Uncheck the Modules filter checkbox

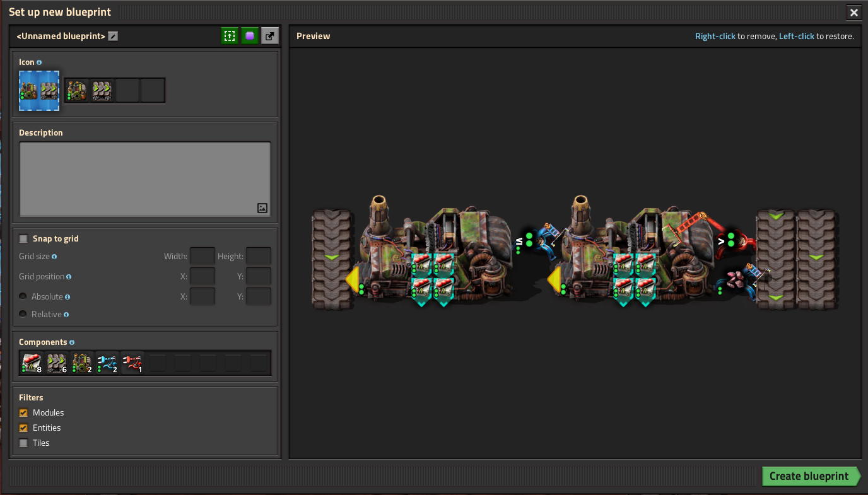[x=24, y=412]
